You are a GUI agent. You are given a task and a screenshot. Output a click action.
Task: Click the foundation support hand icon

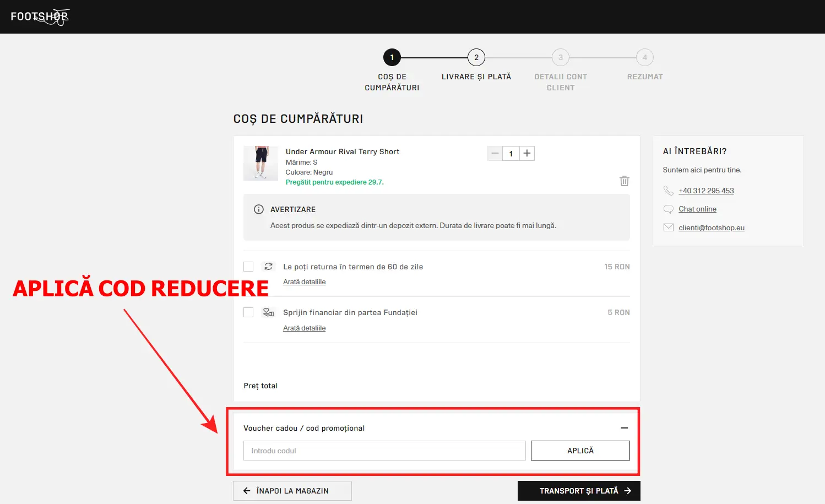pos(268,312)
